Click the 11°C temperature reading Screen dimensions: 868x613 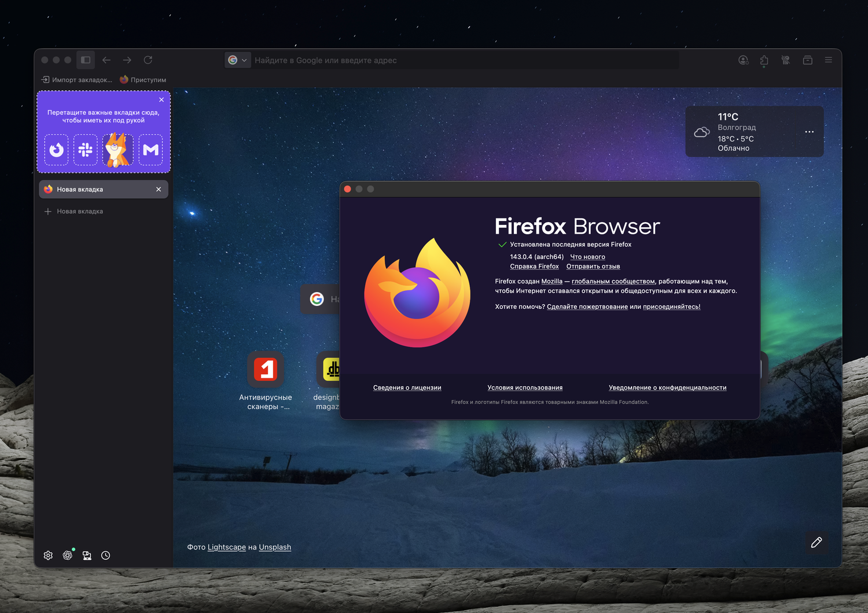pos(728,117)
